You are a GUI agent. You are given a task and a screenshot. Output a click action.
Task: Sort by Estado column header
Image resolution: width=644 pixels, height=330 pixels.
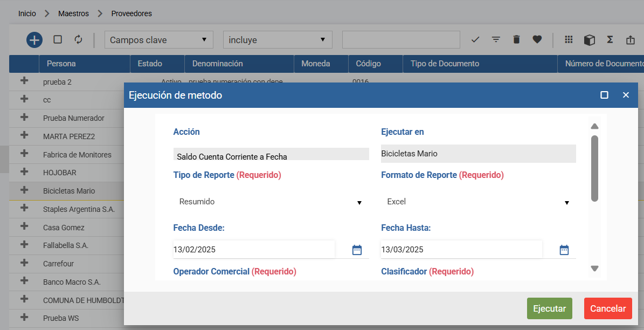(x=157, y=64)
